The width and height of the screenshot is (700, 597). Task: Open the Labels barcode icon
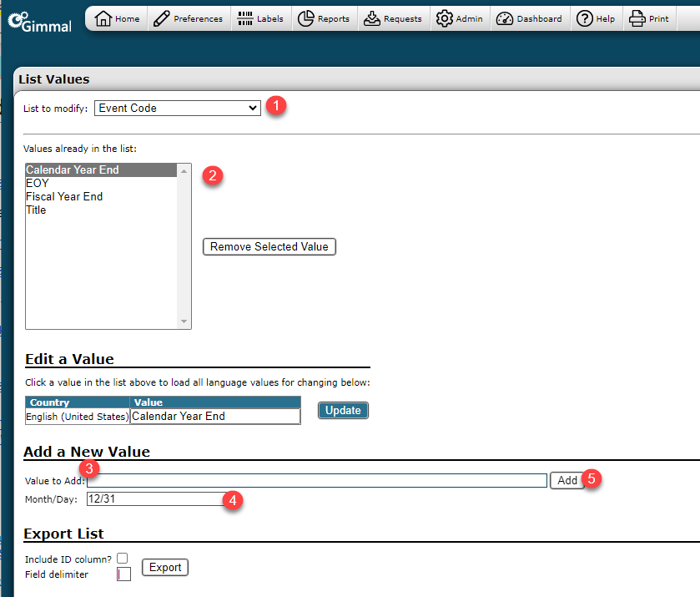pos(244,18)
